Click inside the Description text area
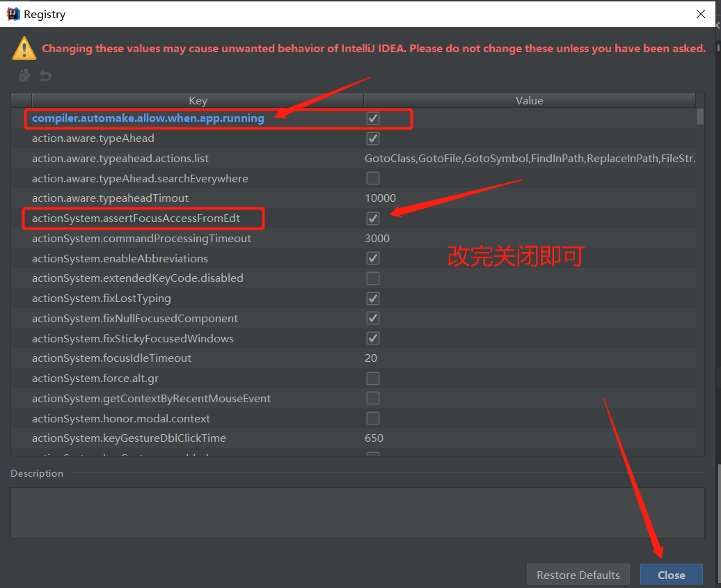Viewport: 721px width, 588px height. [357, 513]
